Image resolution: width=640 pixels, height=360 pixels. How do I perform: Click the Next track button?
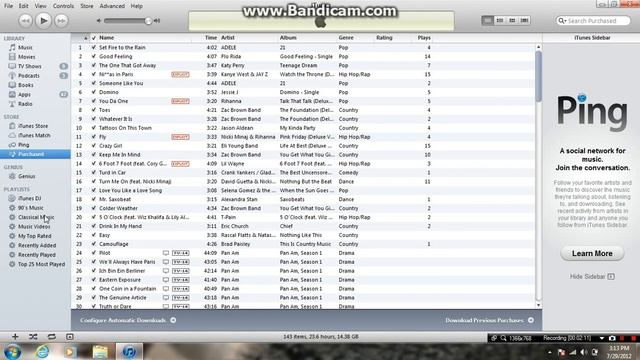(x=61, y=21)
